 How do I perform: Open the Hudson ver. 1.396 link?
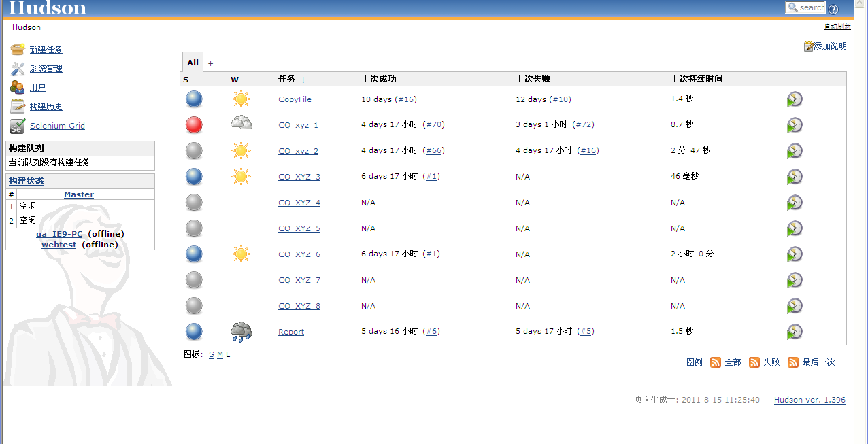pos(809,400)
